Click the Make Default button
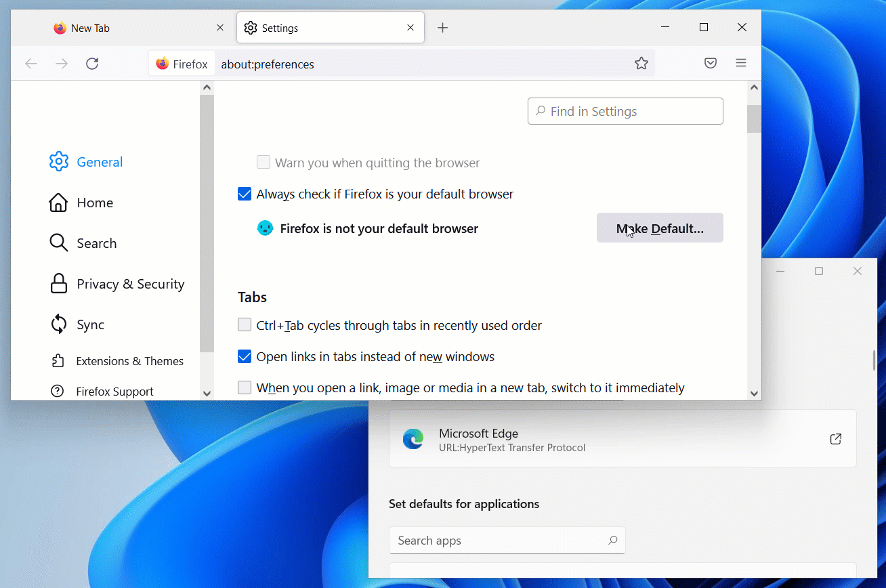The image size is (886, 588). pos(659,228)
